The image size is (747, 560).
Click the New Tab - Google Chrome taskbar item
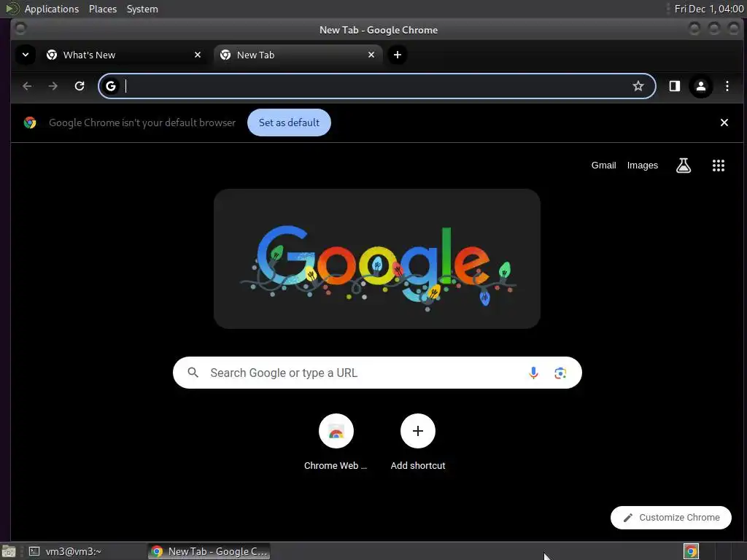[x=209, y=551]
